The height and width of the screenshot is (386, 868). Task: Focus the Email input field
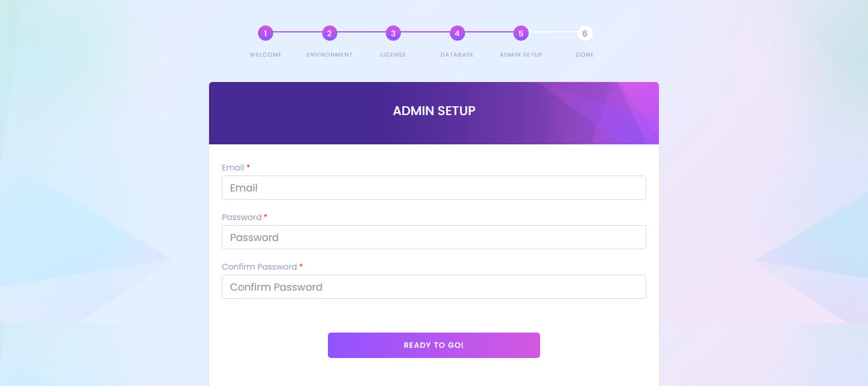click(434, 188)
